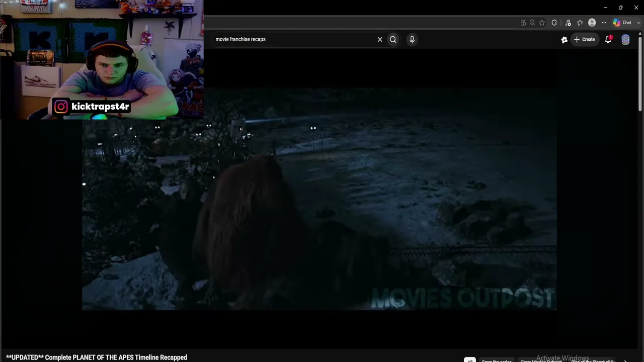Open browser settings and more menu
644x362 pixels.
(x=604, y=23)
